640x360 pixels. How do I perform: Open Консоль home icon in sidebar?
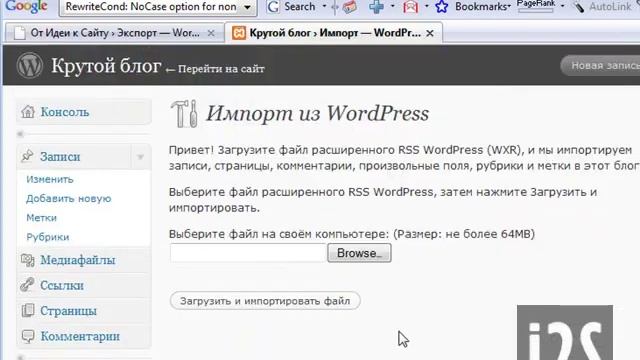click(28, 111)
